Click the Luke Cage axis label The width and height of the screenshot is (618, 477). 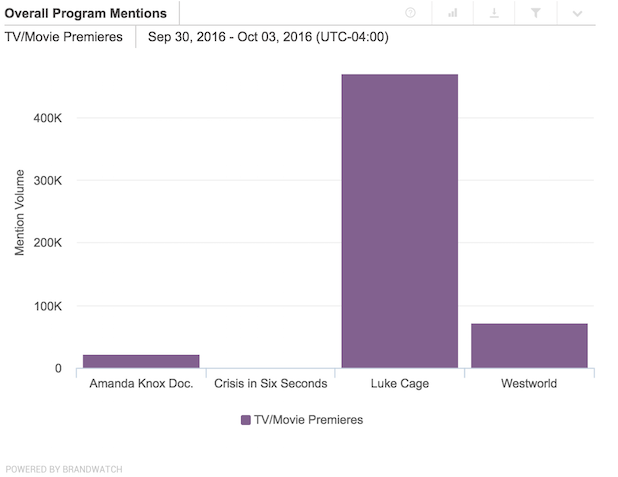[399, 383]
